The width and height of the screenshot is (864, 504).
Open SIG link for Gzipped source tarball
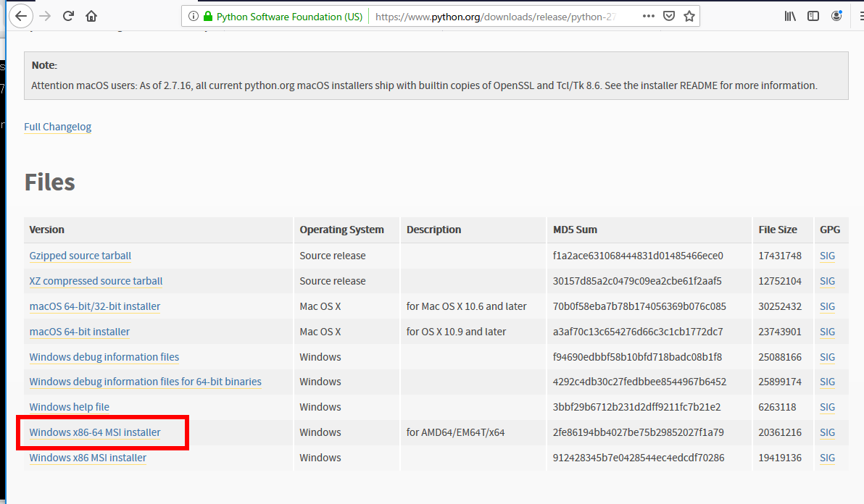[x=827, y=256]
